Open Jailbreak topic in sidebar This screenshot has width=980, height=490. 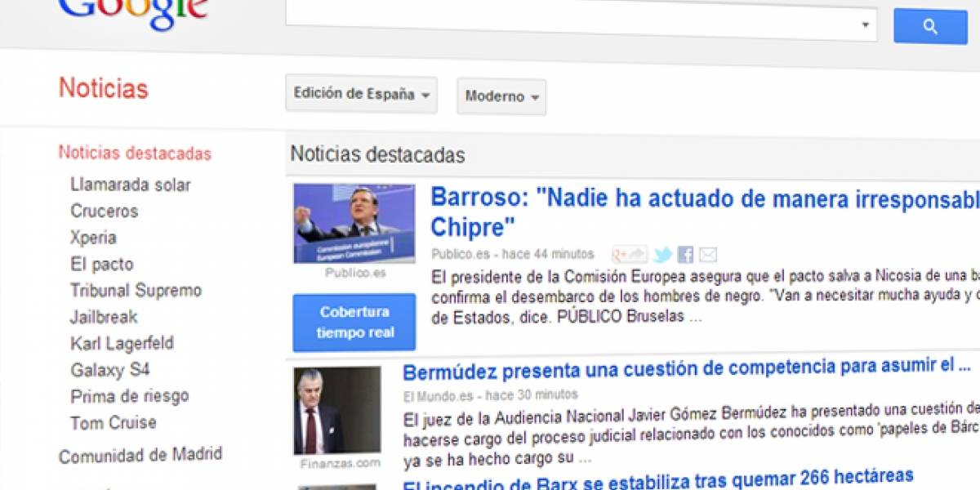(x=104, y=317)
